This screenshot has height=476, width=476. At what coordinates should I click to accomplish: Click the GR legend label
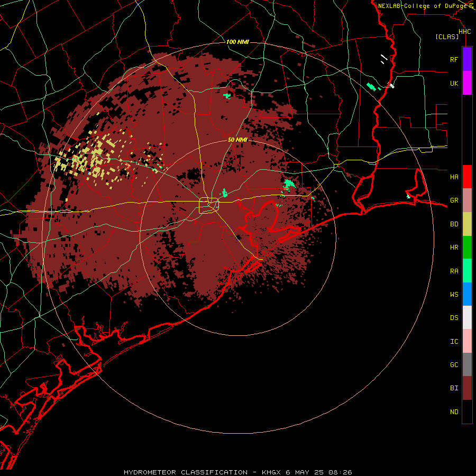point(454,200)
